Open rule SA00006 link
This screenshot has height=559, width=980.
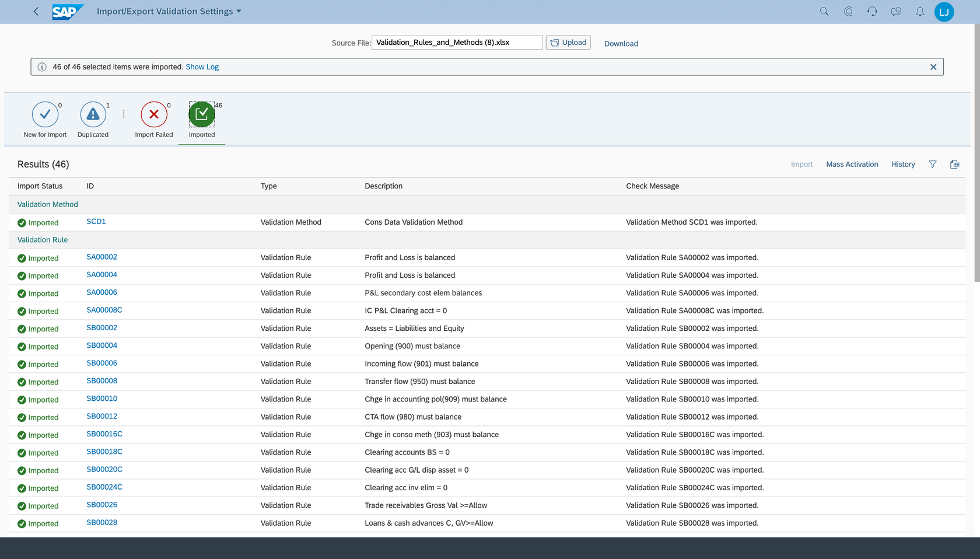pos(101,292)
